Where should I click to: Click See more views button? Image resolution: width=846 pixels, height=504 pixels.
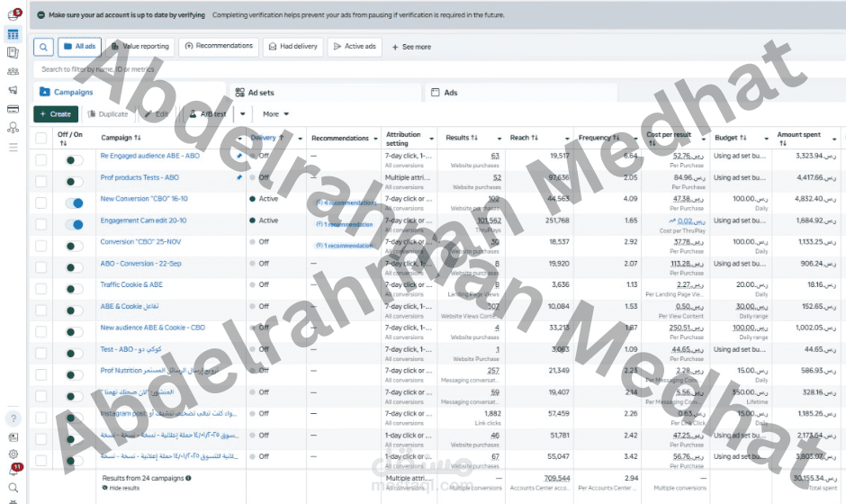(x=411, y=48)
